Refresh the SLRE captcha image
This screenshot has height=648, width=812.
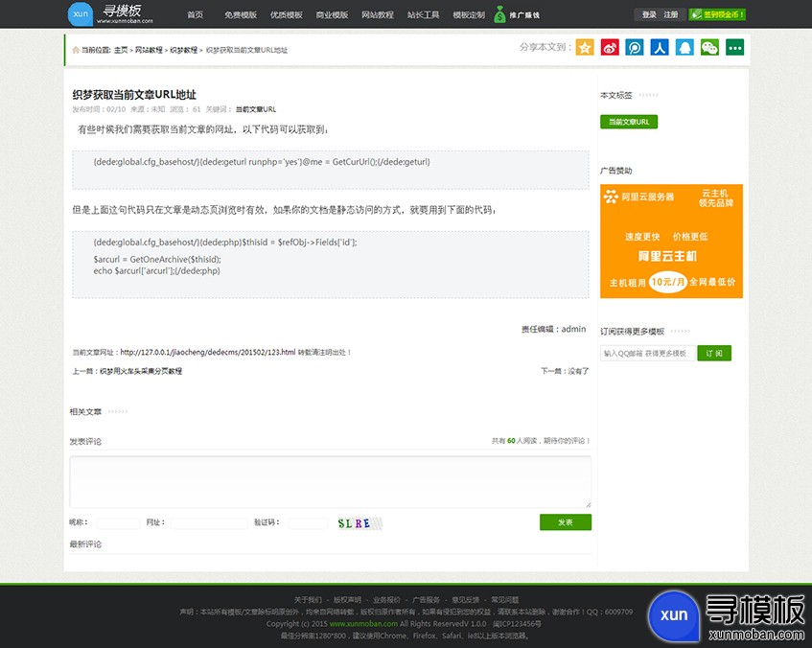[x=360, y=523]
